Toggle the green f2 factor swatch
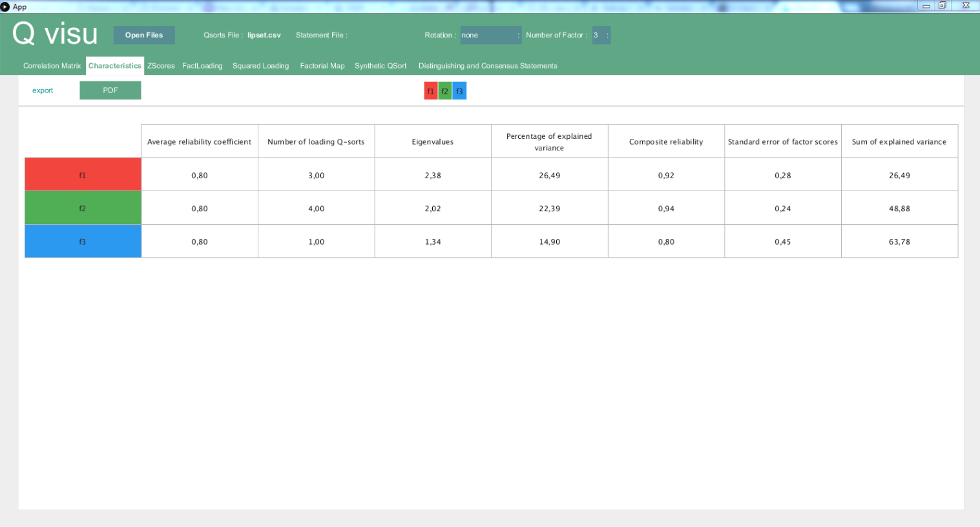Image resolution: width=980 pixels, height=527 pixels. point(445,91)
